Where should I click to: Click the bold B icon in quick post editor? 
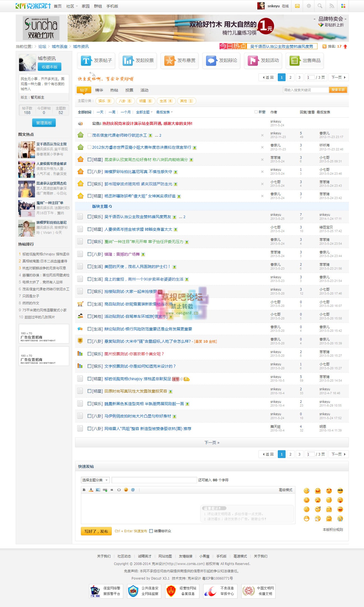[x=84, y=490]
